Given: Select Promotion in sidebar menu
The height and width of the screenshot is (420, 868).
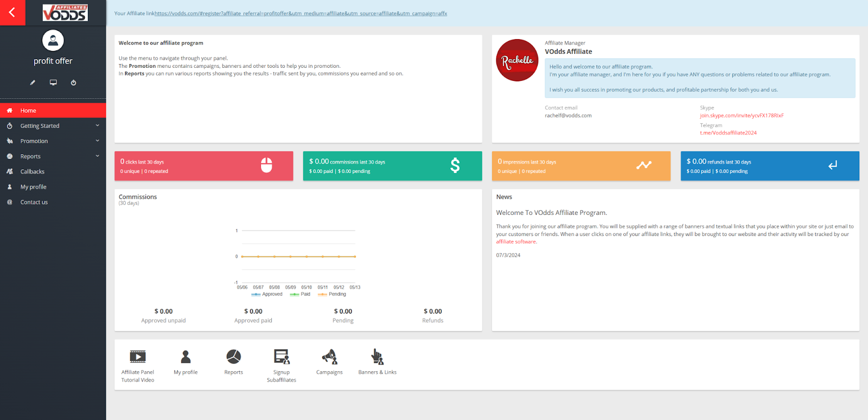Looking at the screenshot, I should [x=53, y=141].
